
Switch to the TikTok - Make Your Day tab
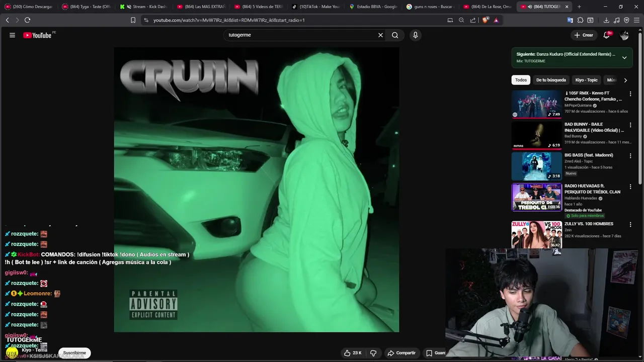coord(315,7)
